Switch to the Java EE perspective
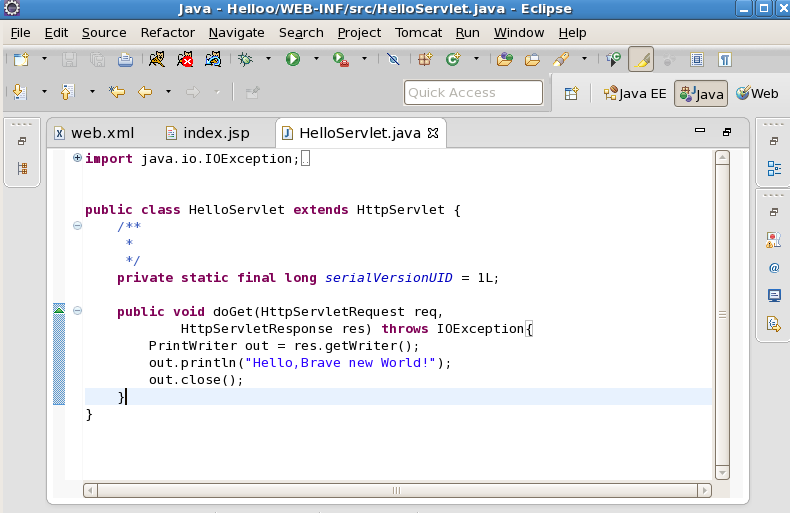Viewport: 790px width, 513px height. coord(635,93)
